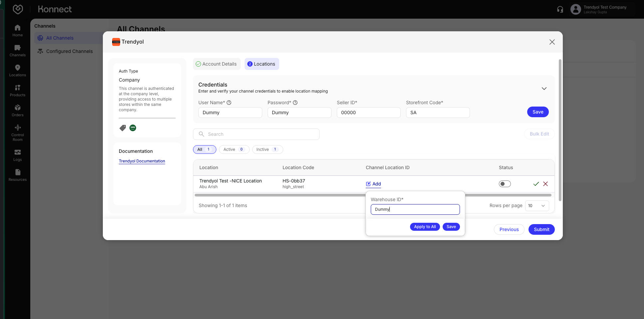This screenshot has width=644, height=319.
Task: Click the Password help icon
Action: 295,103
